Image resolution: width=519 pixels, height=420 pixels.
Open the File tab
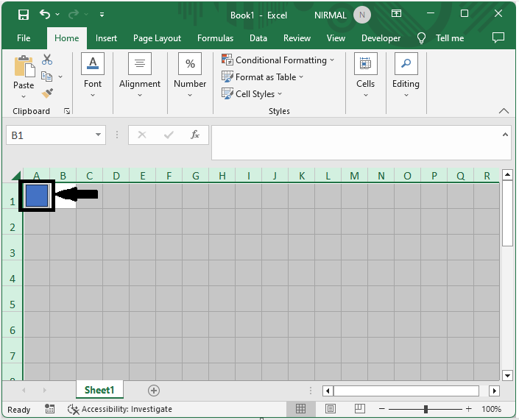[x=24, y=38]
